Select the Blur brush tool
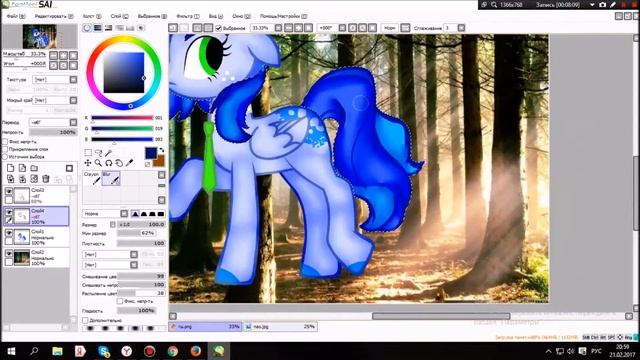 coord(111,178)
